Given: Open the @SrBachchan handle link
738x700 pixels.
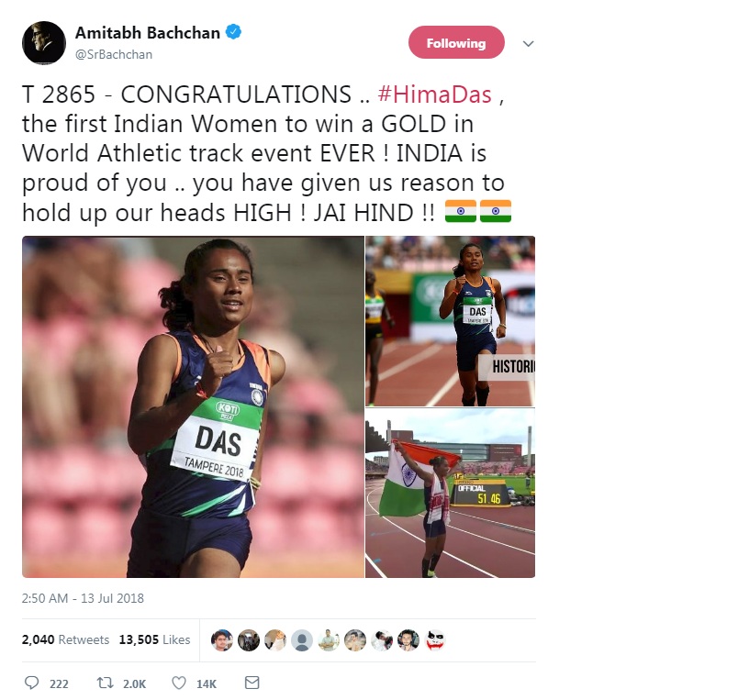Looking at the screenshot, I should pos(114,54).
